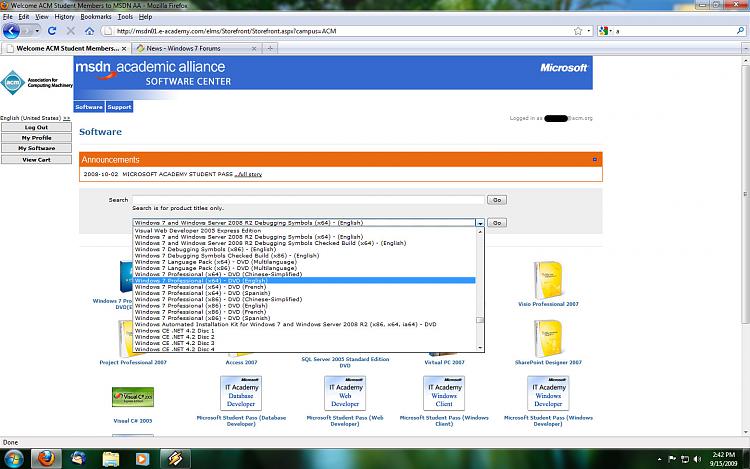This screenshot has height=469, width=750.
Task: Click the IT Academy Windows Developer icon
Action: coord(548,393)
